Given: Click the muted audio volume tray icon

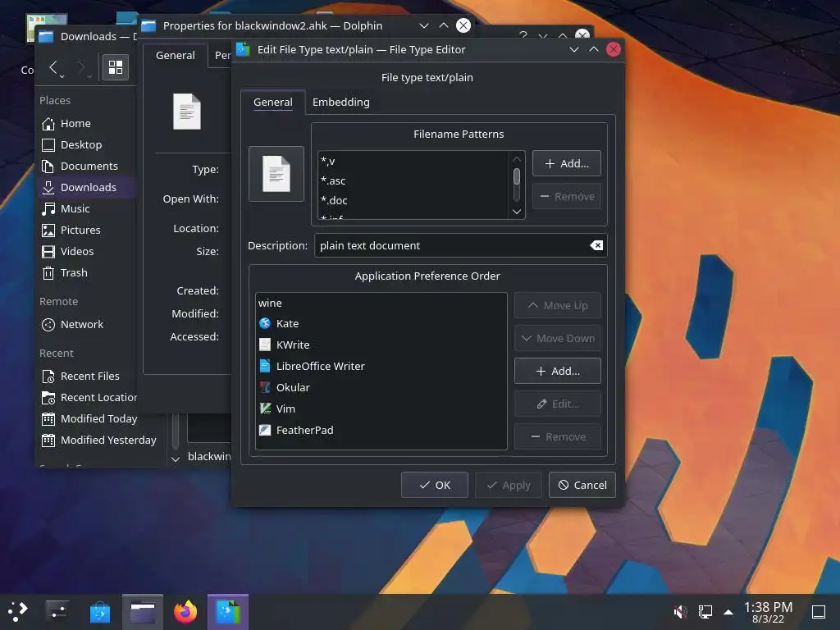Looking at the screenshot, I should (680, 611).
